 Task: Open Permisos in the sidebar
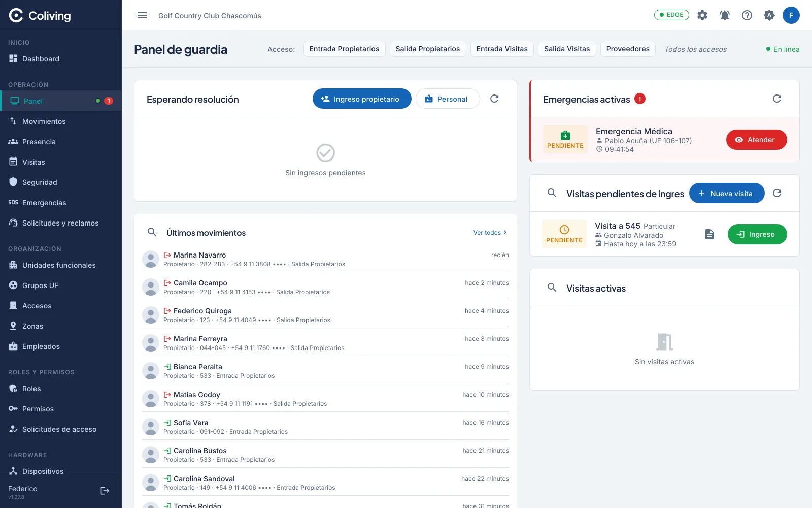[x=61, y=409]
